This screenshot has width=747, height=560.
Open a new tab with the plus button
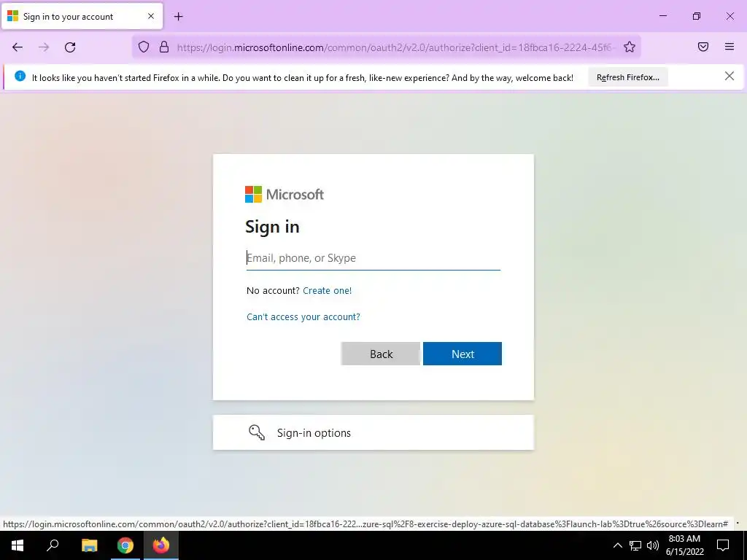click(x=178, y=17)
